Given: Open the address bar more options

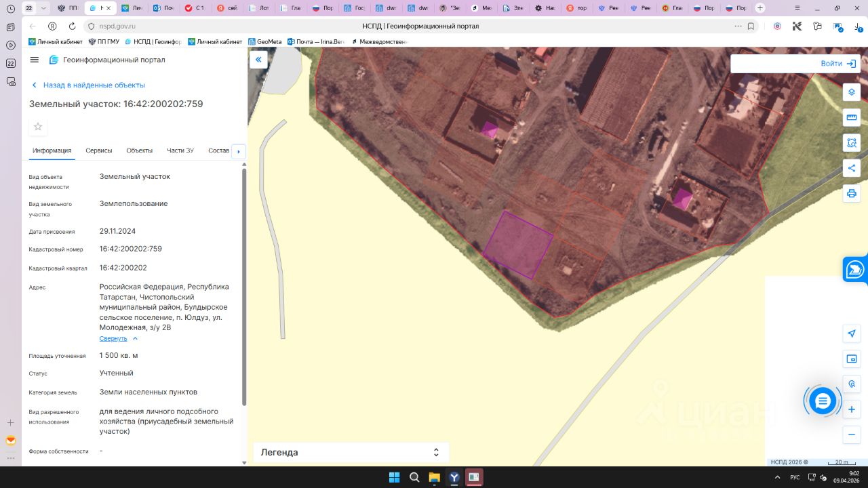Looking at the screenshot, I should point(738,26).
